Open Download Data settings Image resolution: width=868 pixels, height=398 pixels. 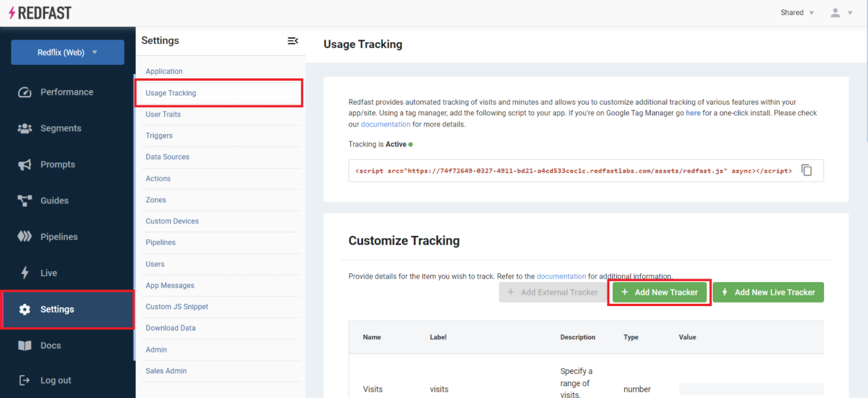tap(170, 328)
